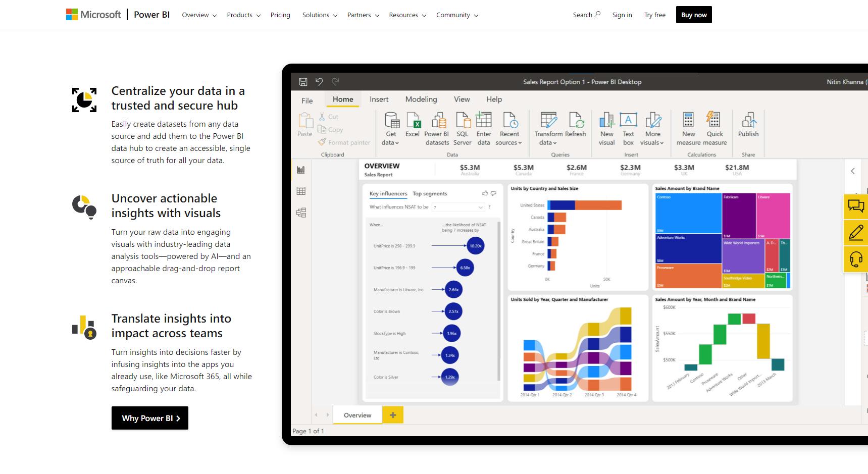
Task: Expand the Solutions navigation dropdown
Action: coord(320,15)
